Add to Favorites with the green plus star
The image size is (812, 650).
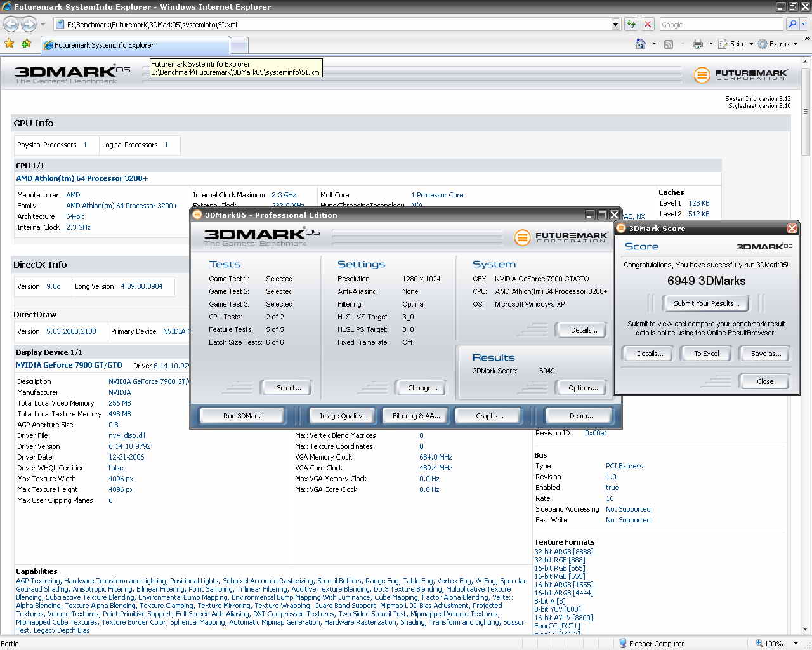click(x=26, y=44)
